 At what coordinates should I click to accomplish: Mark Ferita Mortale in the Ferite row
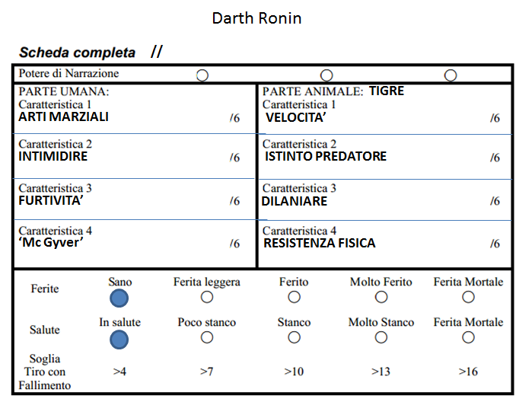468,297
